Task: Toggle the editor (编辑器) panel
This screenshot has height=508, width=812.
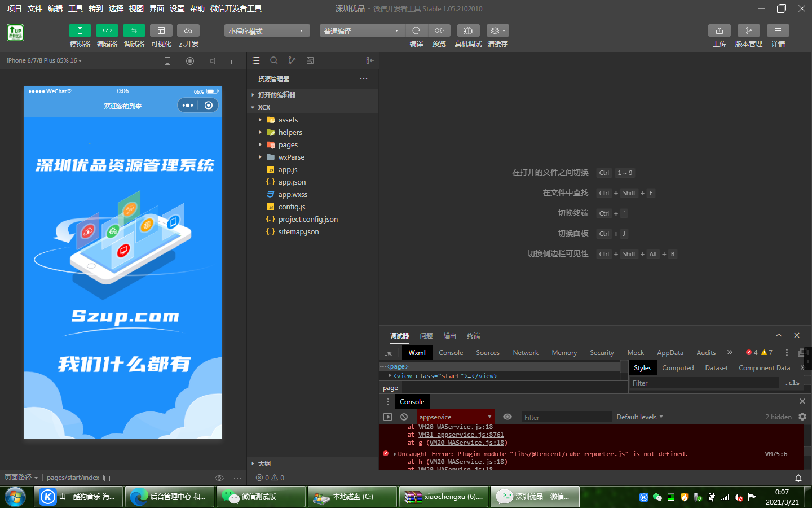Action: click(107, 30)
